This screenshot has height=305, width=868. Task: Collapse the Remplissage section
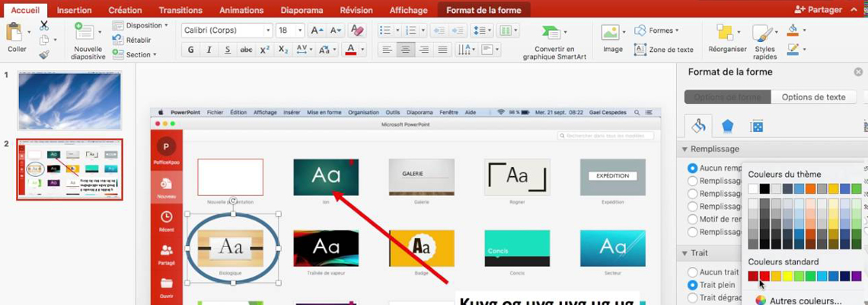click(x=683, y=149)
